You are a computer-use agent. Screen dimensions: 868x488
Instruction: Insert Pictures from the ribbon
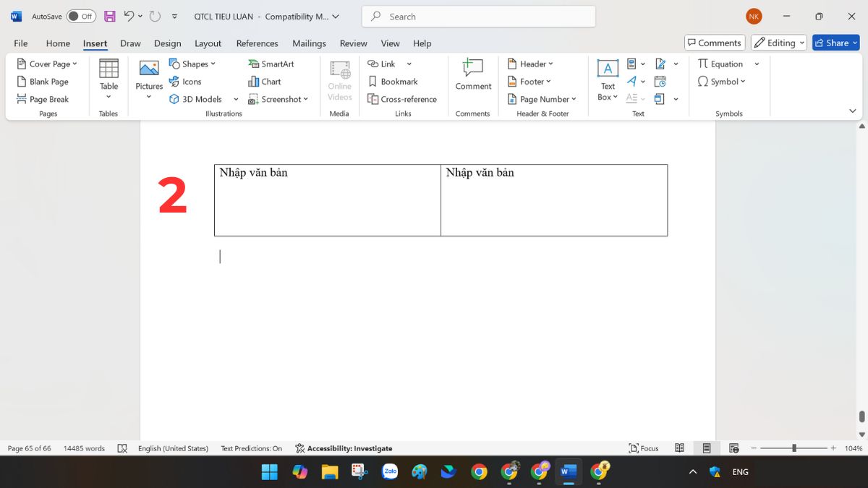[x=149, y=80]
